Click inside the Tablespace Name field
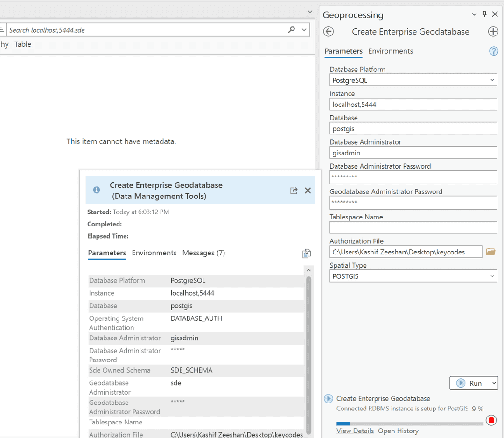The height and width of the screenshot is (438, 504). pos(413,227)
